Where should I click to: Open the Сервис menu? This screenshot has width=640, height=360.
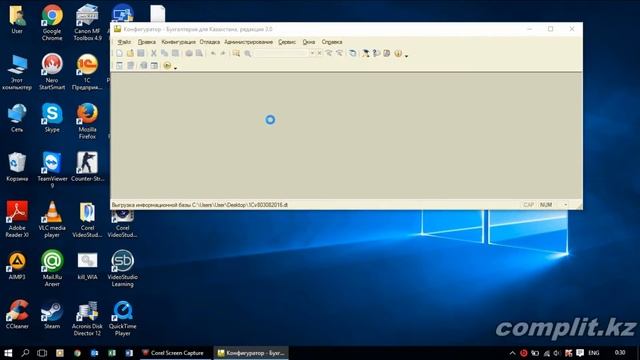[x=287, y=42]
